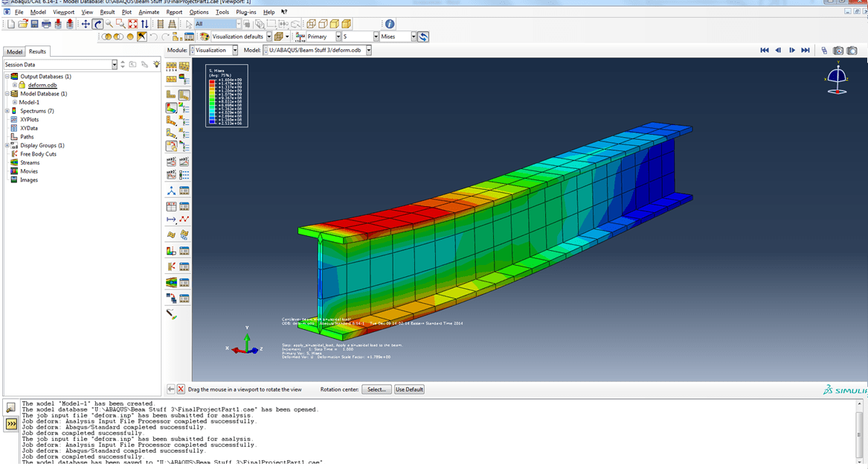Open the Animate menu

pos(149,12)
